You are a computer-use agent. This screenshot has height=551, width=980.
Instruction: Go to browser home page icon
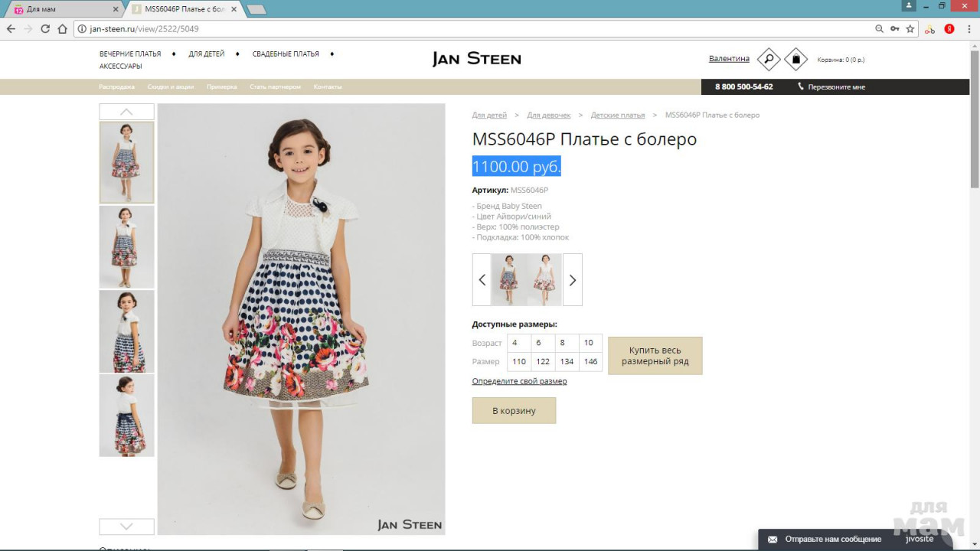(x=63, y=29)
